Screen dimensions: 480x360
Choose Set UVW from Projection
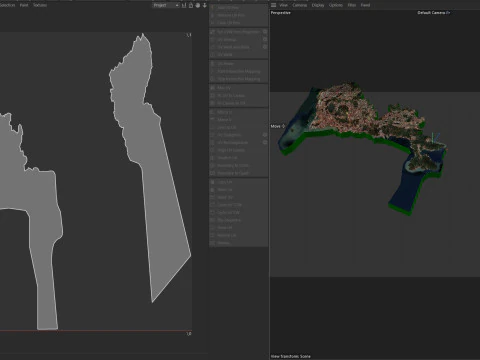(x=235, y=32)
